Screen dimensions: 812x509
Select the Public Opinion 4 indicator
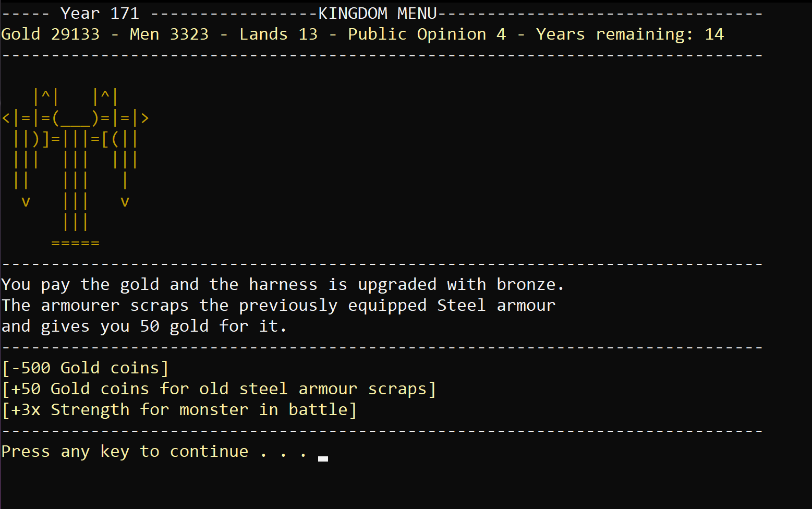(427, 34)
